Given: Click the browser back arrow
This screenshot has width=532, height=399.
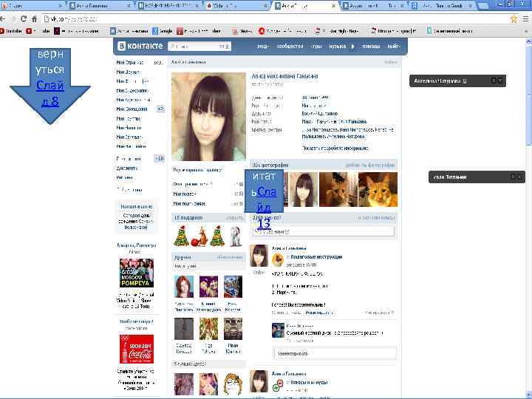Looking at the screenshot, I should (x=3, y=19).
